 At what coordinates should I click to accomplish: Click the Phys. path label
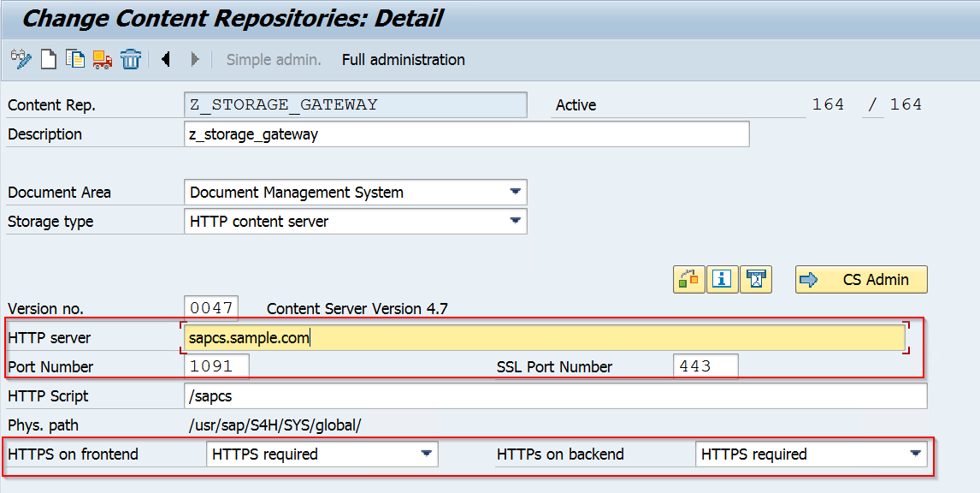[43, 425]
